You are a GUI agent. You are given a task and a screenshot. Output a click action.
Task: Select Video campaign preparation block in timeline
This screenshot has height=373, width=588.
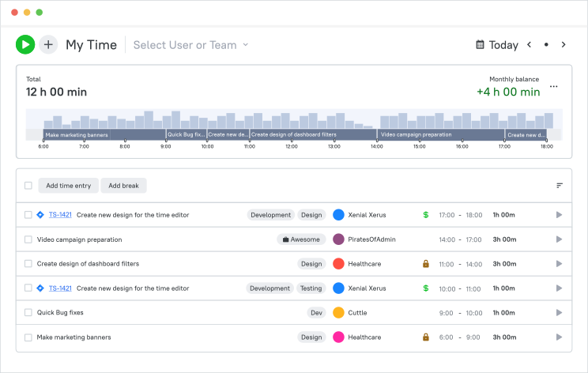[x=441, y=134]
